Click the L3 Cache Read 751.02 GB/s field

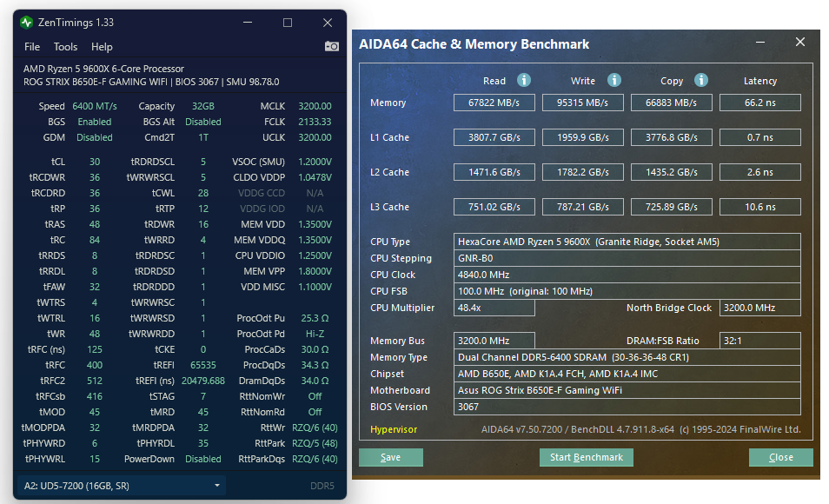click(494, 207)
